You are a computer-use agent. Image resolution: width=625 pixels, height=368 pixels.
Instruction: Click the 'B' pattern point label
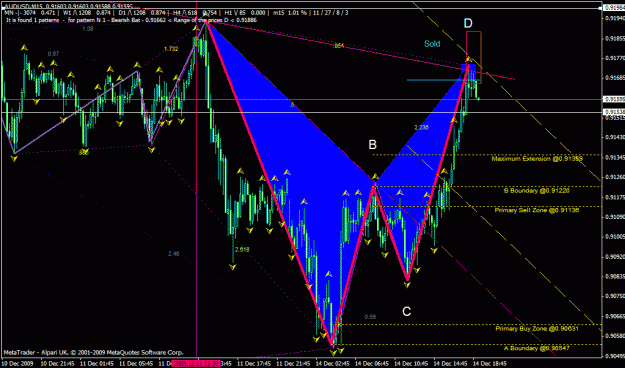point(372,144)
